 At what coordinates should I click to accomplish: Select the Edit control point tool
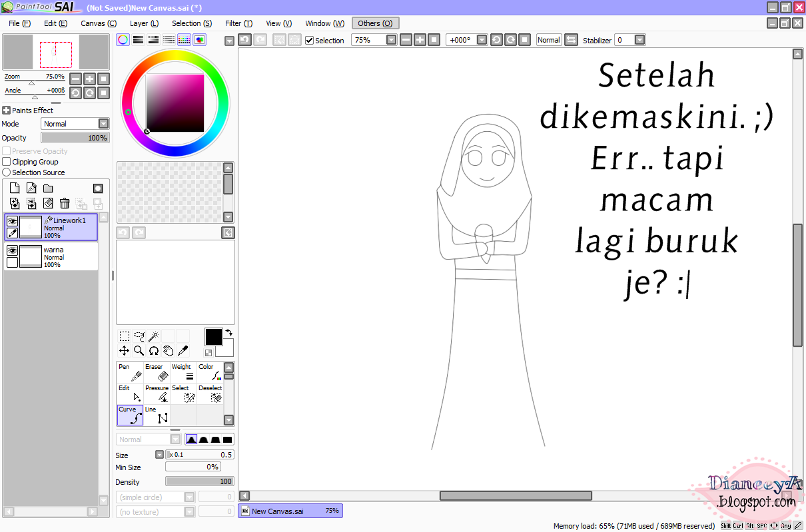pos(130,394)
